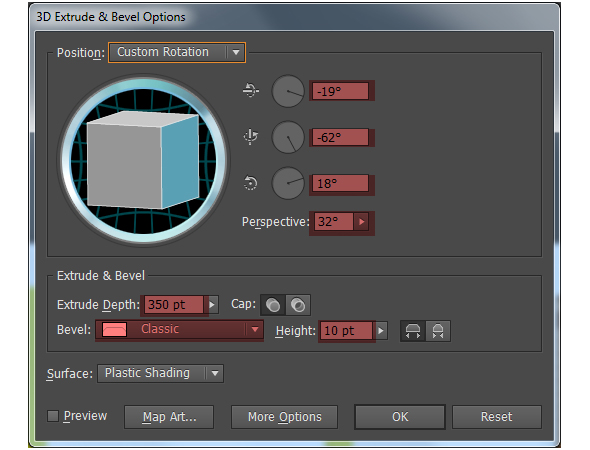Click the Classic bevel shape preview swatch
The image size is (590, 450).
point(114,329)
